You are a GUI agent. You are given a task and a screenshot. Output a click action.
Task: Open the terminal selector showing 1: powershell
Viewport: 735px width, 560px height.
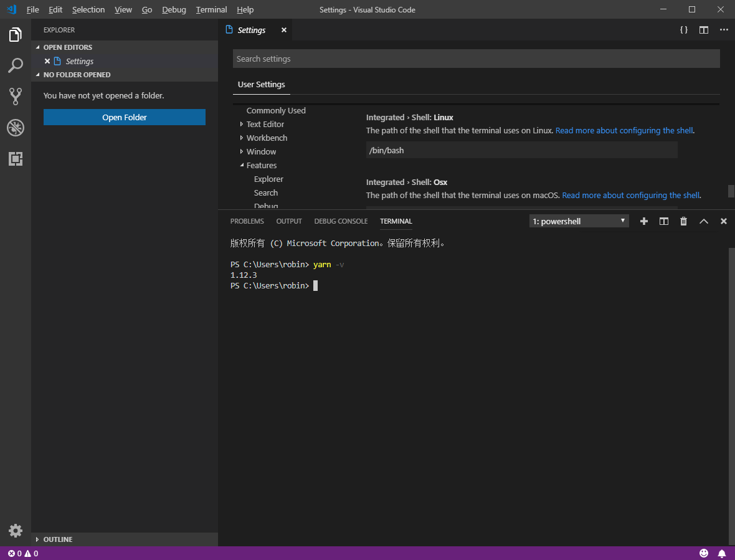click(579, 221)
